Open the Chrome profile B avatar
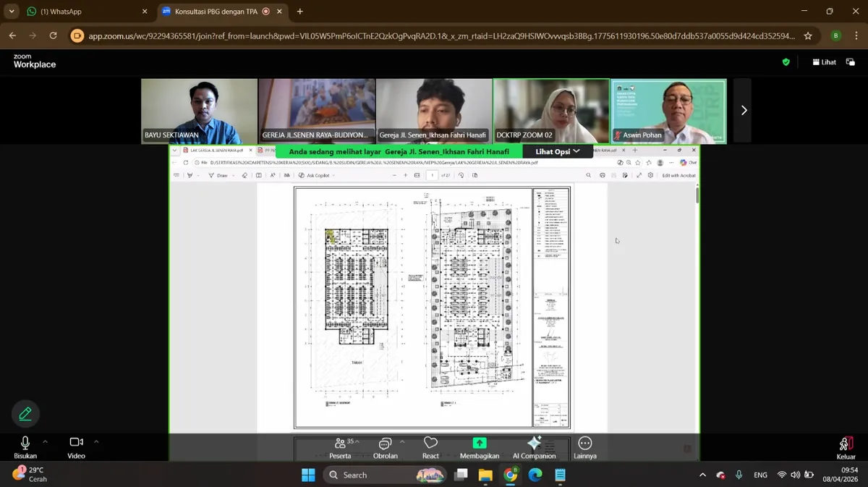This screenshot has width=868, height=487. point(836,35)
